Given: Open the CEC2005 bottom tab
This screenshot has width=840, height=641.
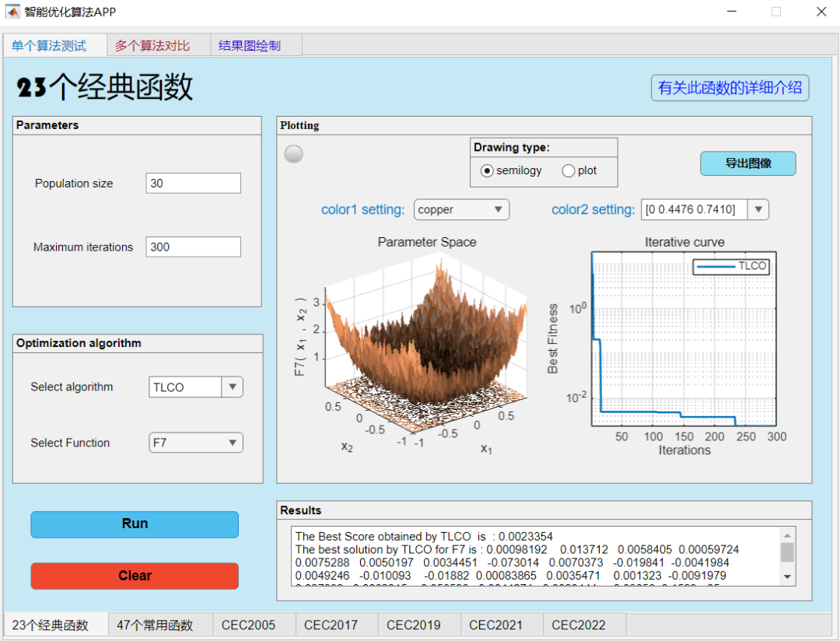Looking at the screenshot, I should tap(254, 625).
